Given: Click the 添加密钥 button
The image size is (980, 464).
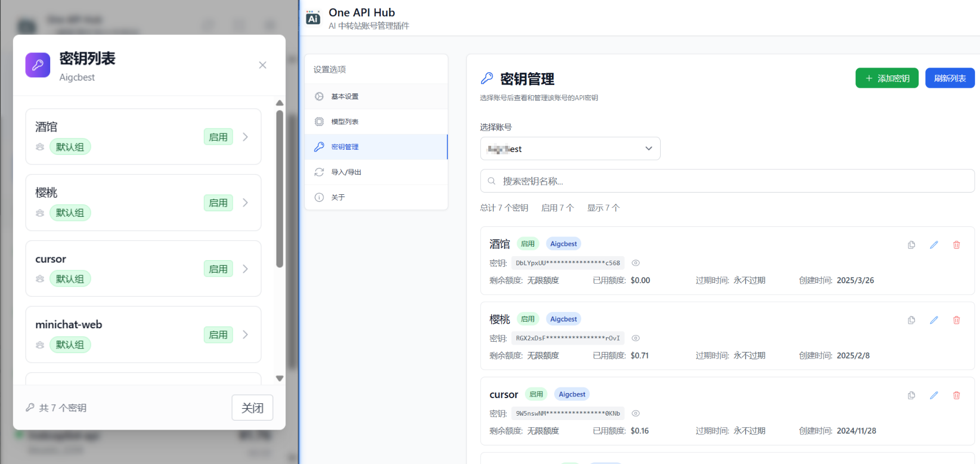Looking at the screenshot, I should (887, 78).
